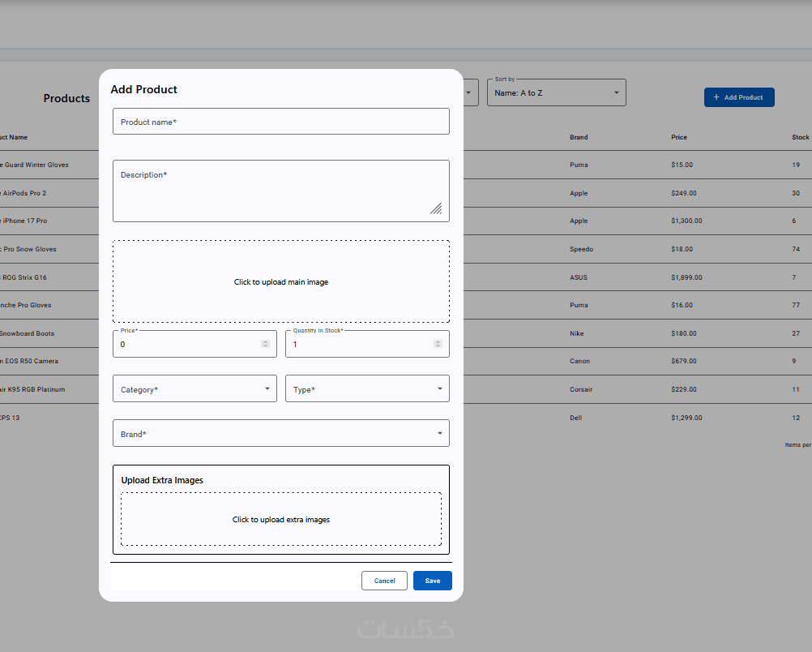Viewport: 812px width, 652px height.
Task: Click the extra images upload area
Action: 280,519
